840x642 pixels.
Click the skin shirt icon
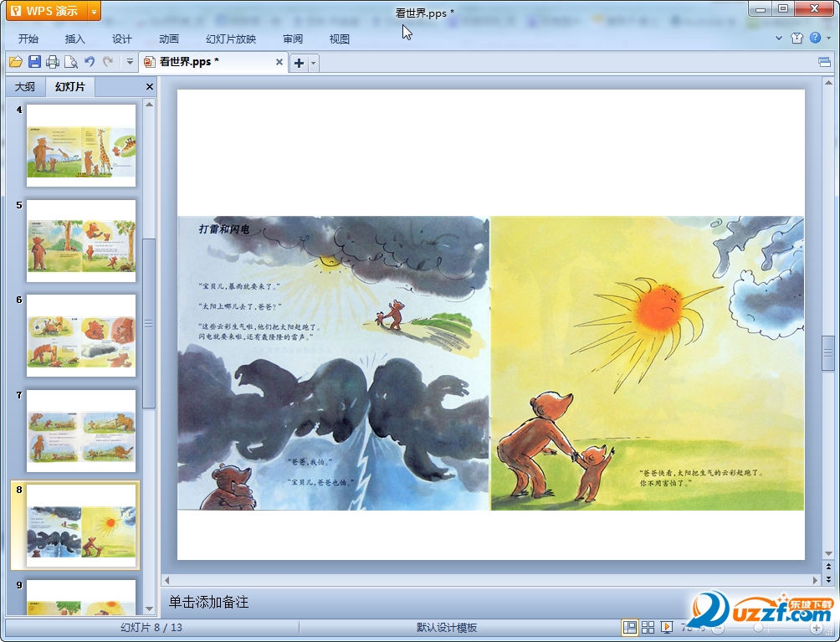point(796,38)
